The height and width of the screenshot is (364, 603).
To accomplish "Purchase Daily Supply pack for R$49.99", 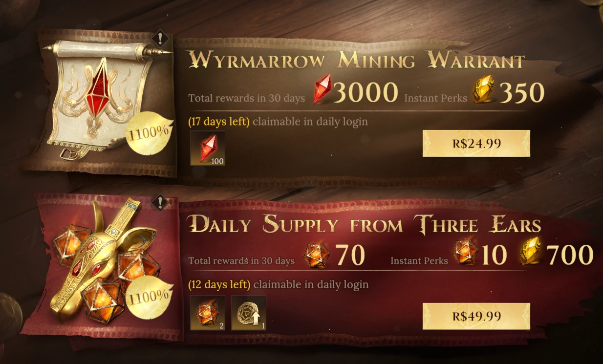I will tap(476, 316).
